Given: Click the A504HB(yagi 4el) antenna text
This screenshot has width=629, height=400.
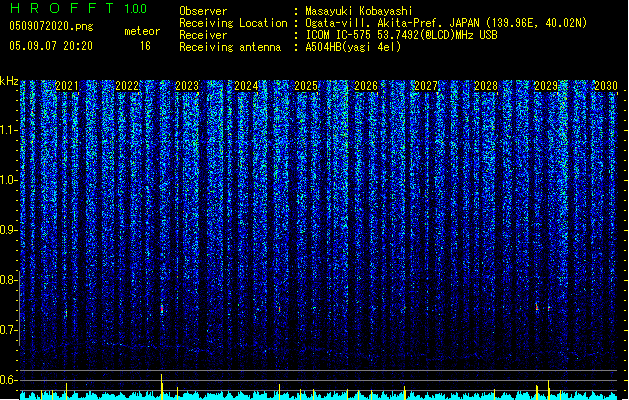Looking at the screenshot, I should [353, 47].
